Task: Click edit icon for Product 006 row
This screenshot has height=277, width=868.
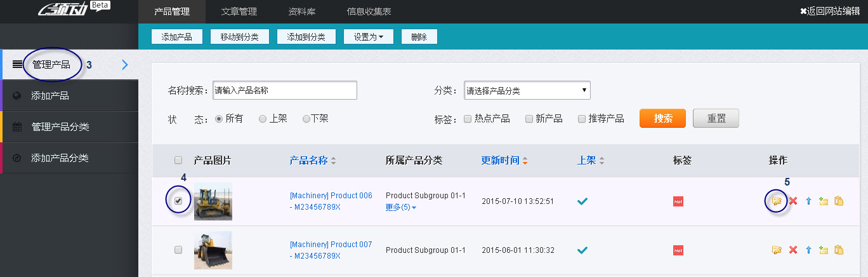Action: coord(776,201)
